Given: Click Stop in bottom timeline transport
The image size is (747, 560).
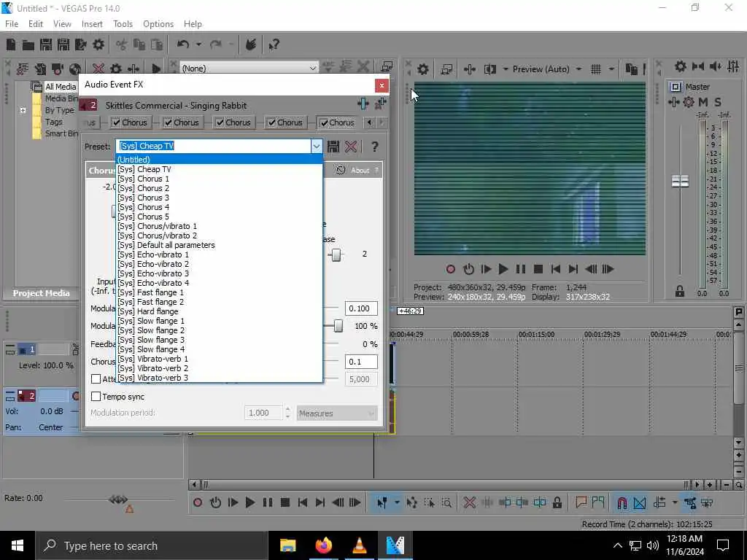Looking at the screenshot, I should (285, 502).
